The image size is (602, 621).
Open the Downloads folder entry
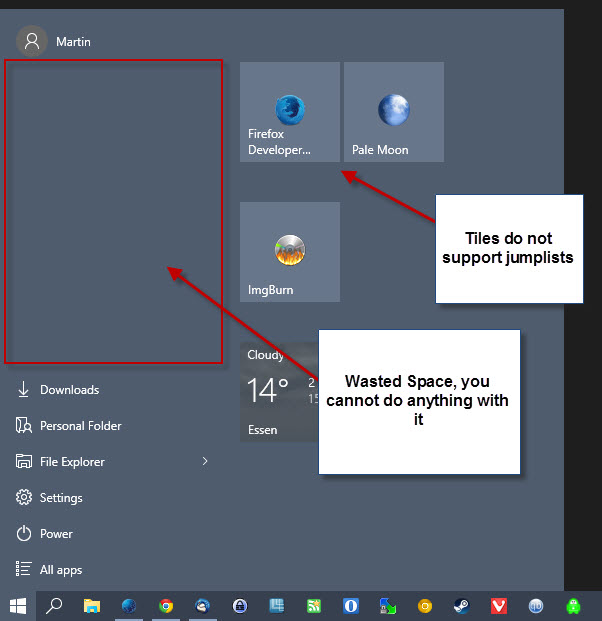click(58, 390)
